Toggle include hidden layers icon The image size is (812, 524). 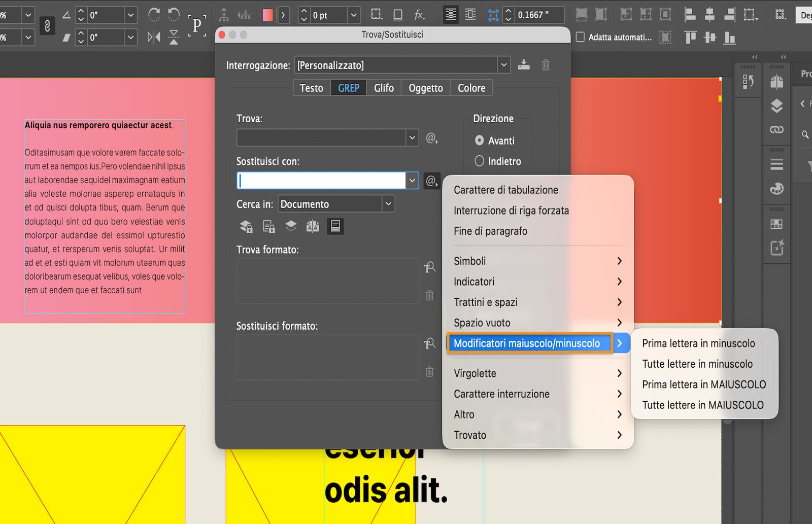coord(291,226)
